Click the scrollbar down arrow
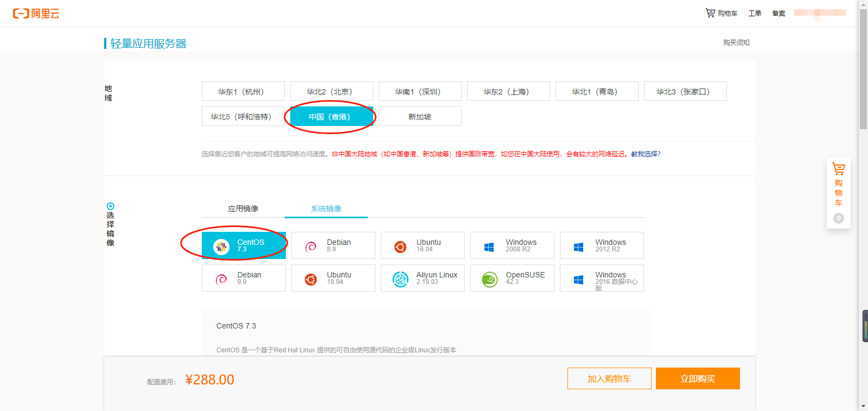Image resolution: width=868 pixels, height=411 pixels. [863, 406]
